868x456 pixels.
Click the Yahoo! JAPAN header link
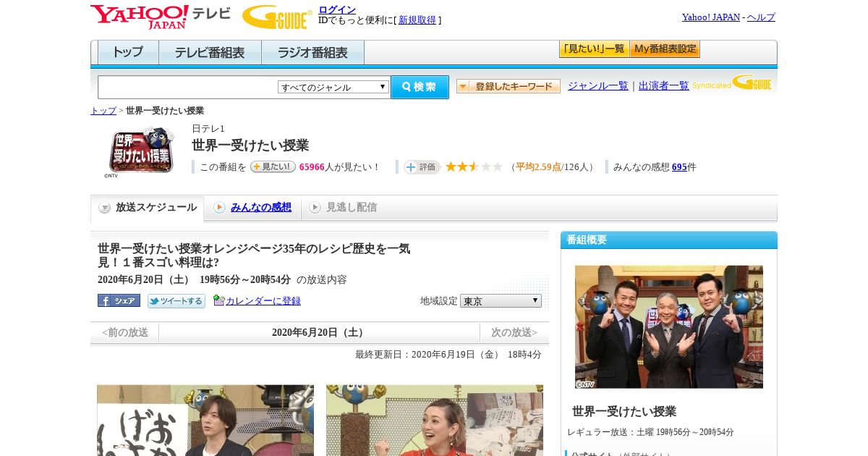[710, 17]
